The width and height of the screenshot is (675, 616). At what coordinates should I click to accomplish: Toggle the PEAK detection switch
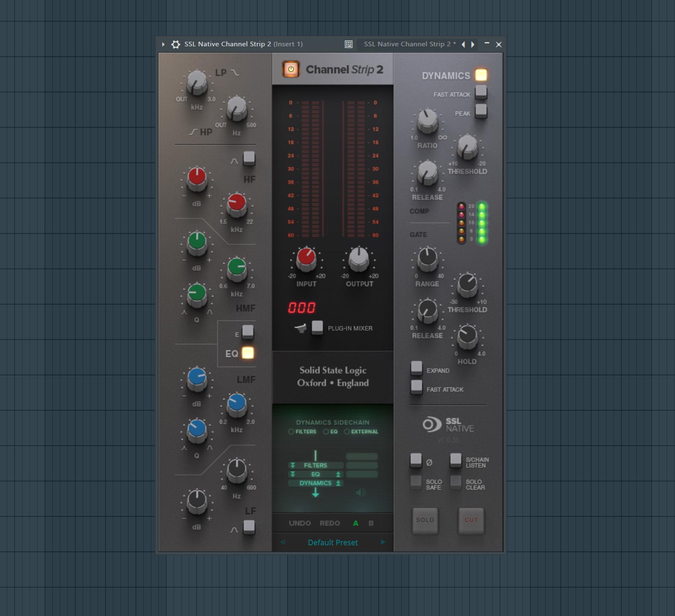pos(481,111)
